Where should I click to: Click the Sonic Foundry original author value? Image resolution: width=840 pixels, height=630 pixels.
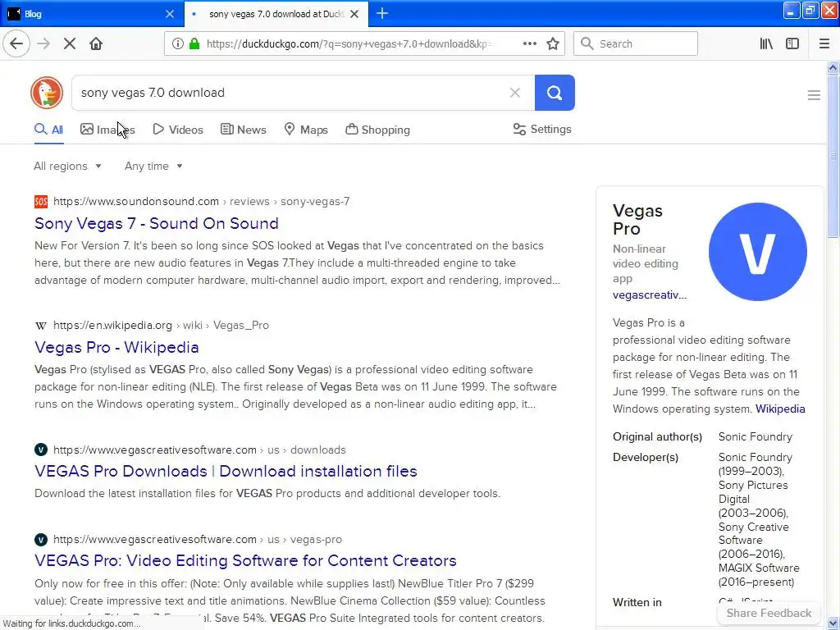pyautogui.click(x=755, y=436)
